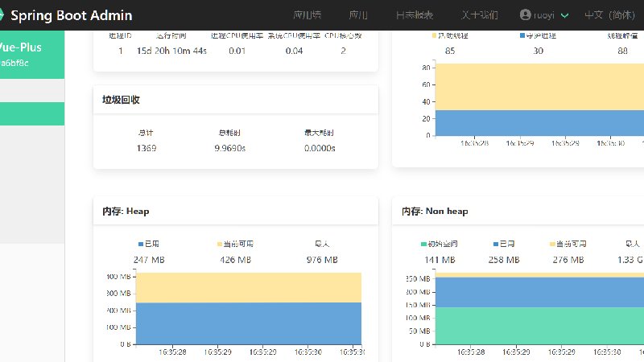Screen dimensions: 644x362
Task: Click the 垃圾回收 panel header
Action: [x=236, y=100]
